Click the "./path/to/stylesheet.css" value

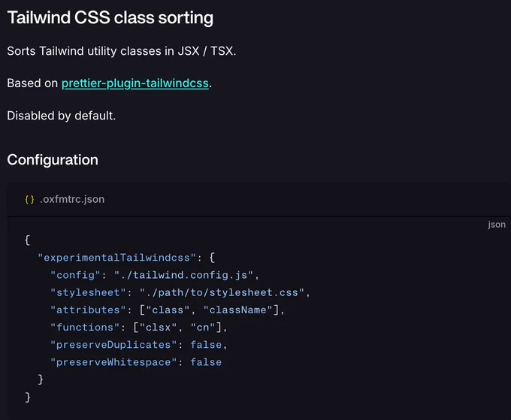pos(222,292)
